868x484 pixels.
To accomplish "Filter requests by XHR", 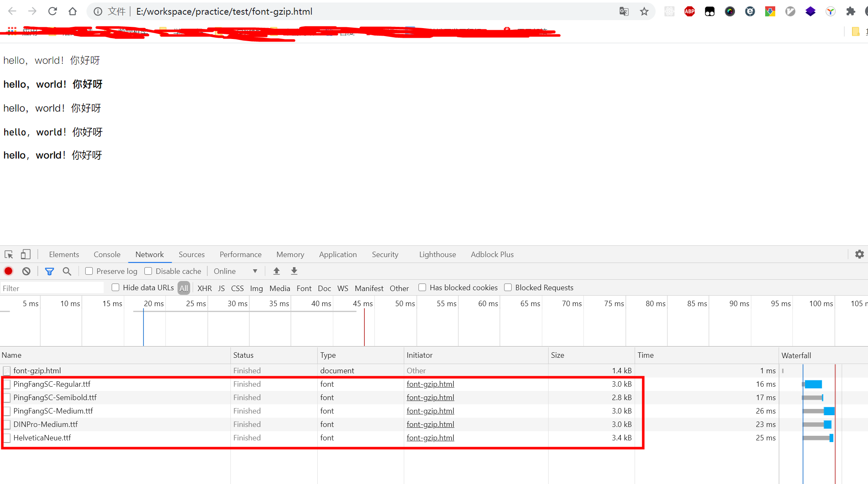I will (204, 288).
